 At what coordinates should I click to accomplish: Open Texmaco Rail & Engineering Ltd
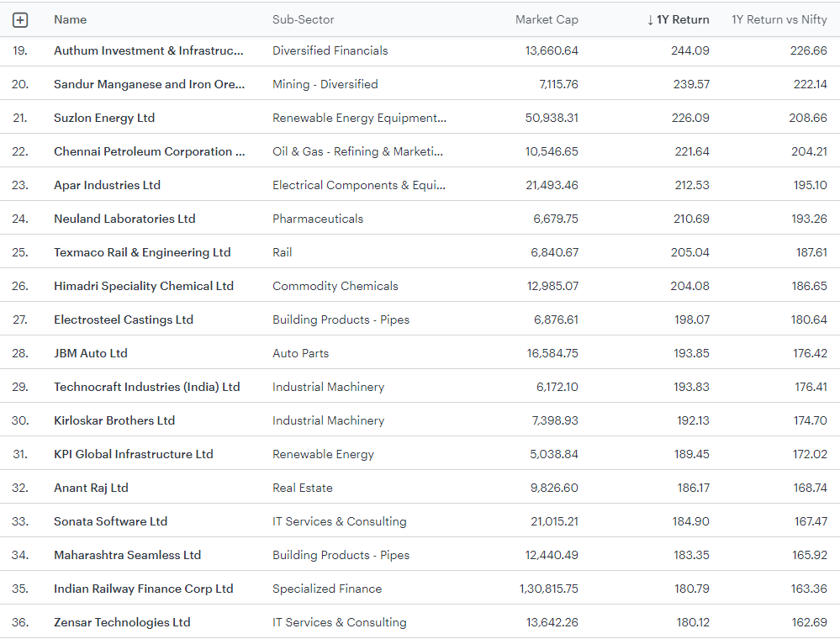point(142,253)
